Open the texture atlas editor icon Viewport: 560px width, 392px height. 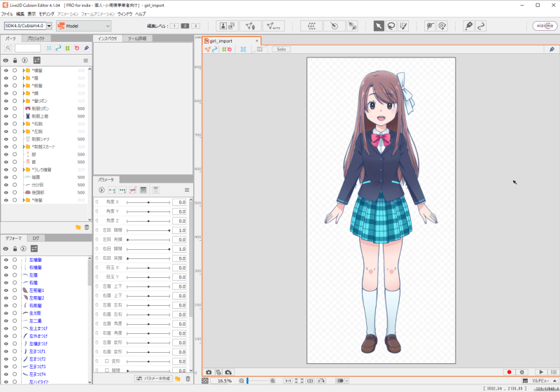tap(227, 26)
